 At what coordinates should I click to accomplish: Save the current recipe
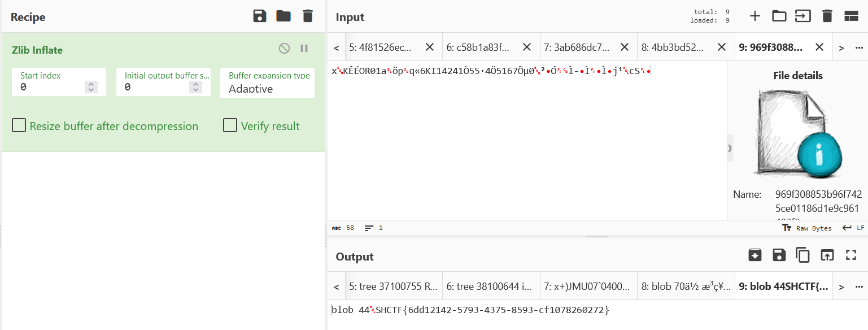[259, 16]
